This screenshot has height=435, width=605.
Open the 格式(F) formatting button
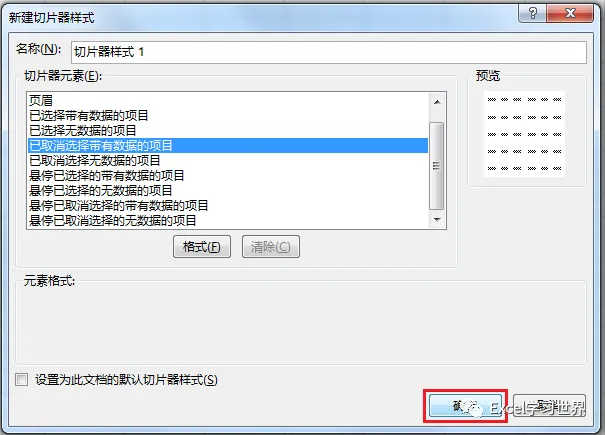pyautogui.click(x=202, y=247)
